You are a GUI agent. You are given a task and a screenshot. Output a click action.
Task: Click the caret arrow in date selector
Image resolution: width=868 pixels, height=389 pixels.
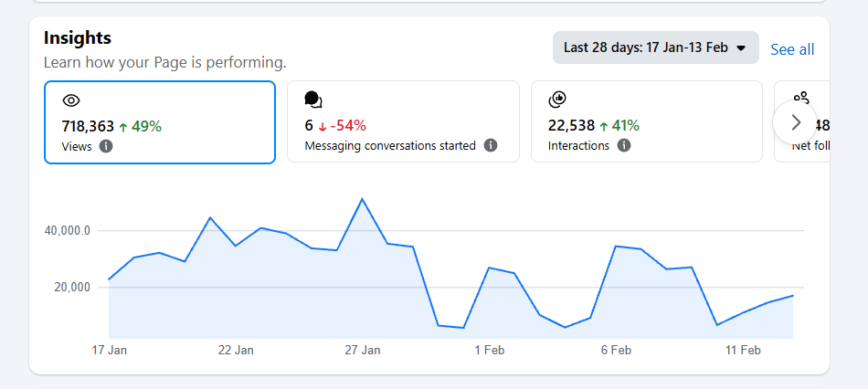(x=741, y=48)
